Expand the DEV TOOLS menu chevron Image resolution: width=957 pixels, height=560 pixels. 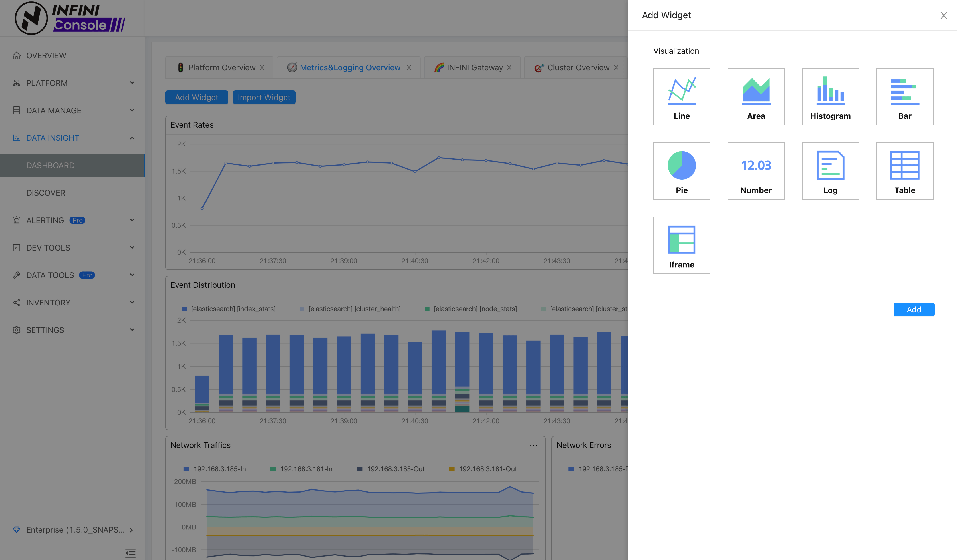pos(132,248)
